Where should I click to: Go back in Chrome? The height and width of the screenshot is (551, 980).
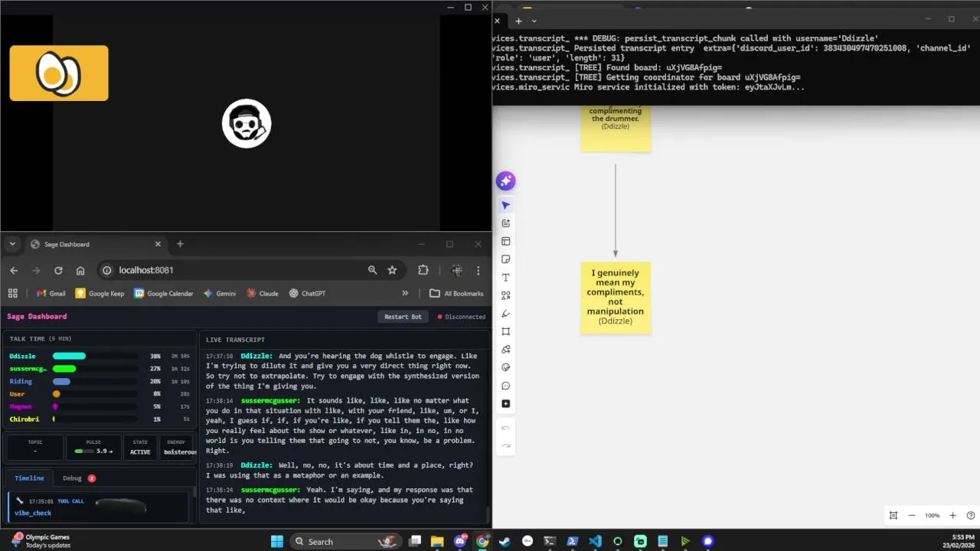14,270
